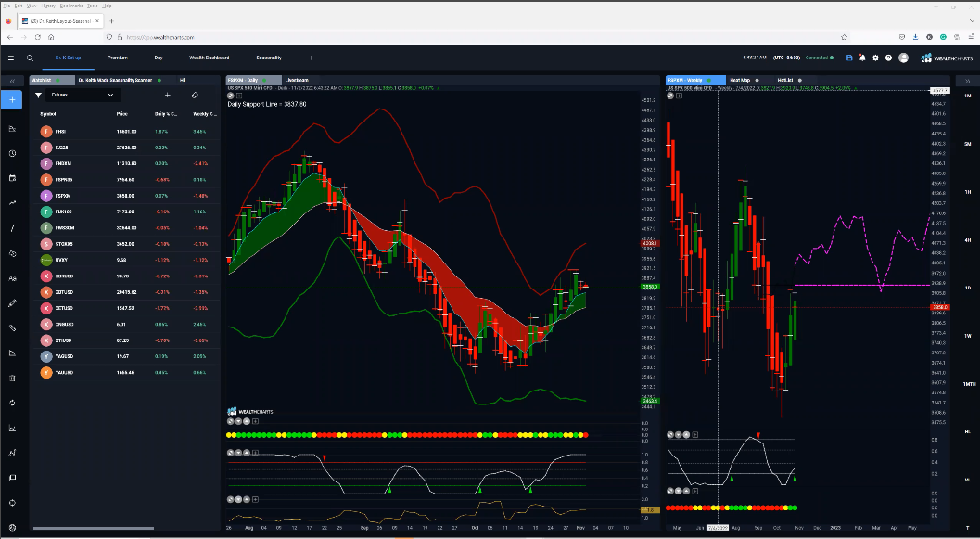
Task: Click the UTC -04:00 timezone label
Action: (786, 58)
